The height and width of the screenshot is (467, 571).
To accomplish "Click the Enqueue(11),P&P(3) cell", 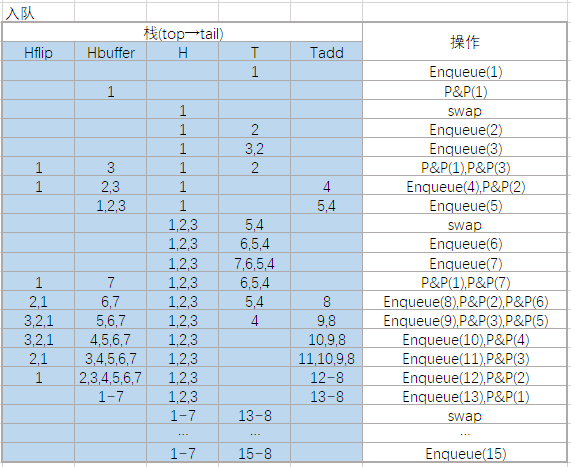I will [x=465, y=358].
